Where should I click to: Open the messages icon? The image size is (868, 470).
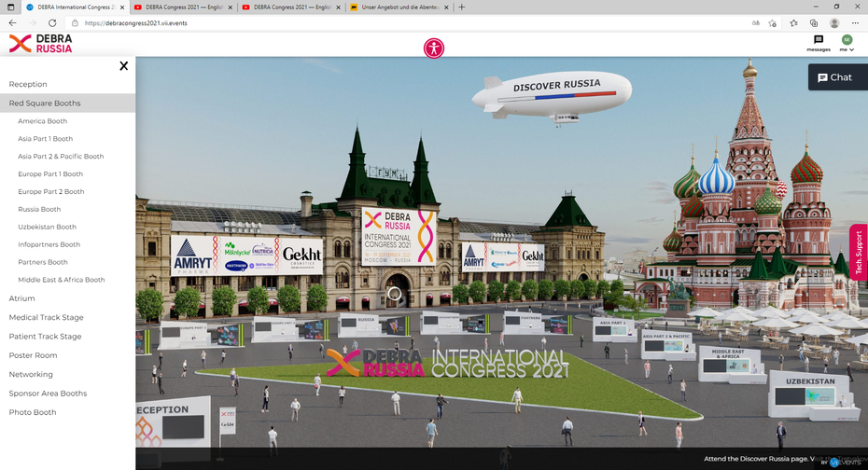(819, 43)
